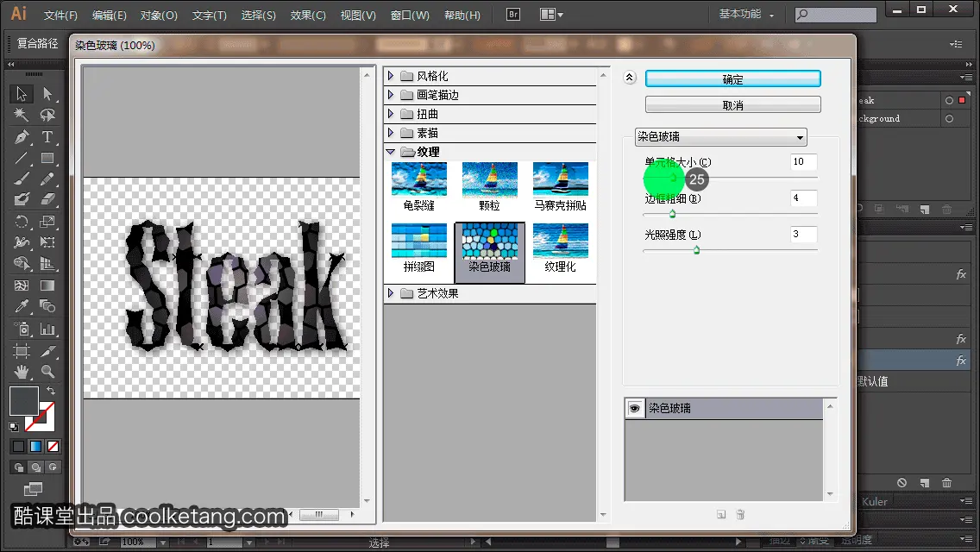Expand the 扭曲 filter folder

tap(391, 114)
